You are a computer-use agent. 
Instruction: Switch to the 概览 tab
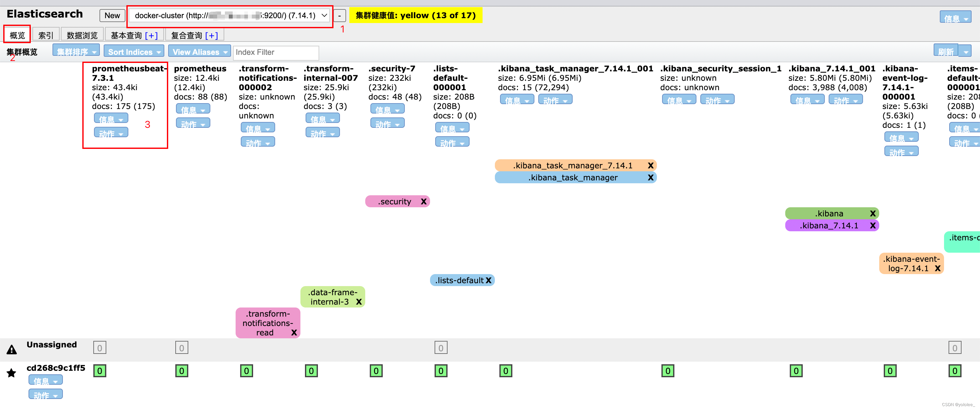[17, 35]
